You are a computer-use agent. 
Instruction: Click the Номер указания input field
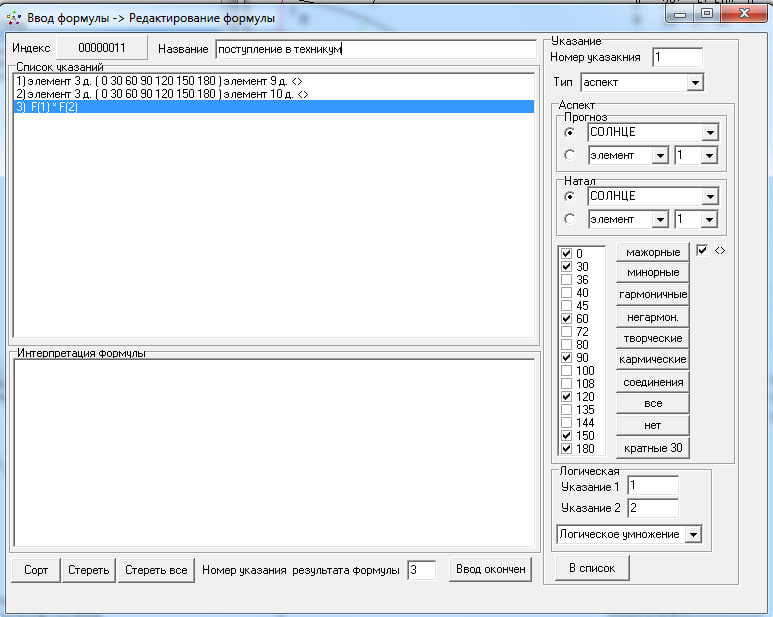(677, 58)
